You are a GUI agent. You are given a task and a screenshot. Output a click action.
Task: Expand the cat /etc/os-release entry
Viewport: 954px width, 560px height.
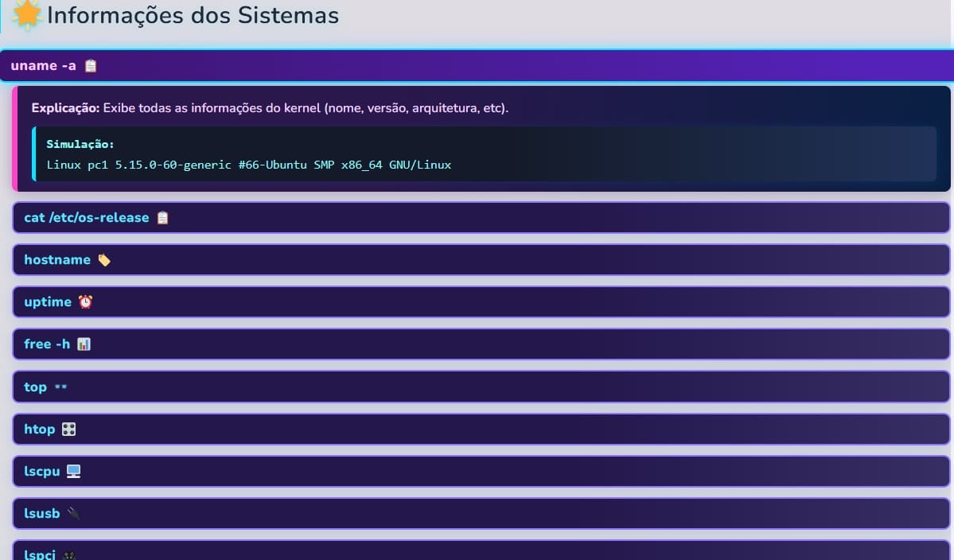tap(318, 217)
